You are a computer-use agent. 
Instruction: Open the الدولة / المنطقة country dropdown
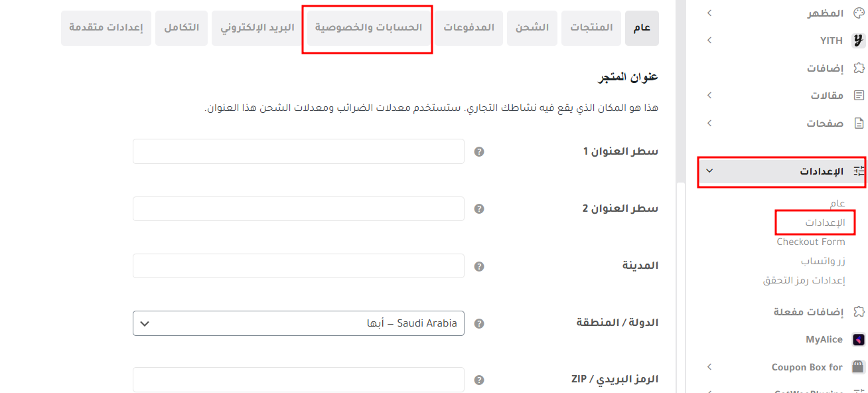pos(299,323)
